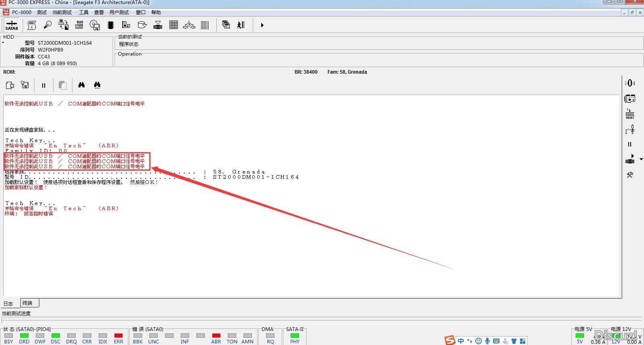The image size is (644, 345).
Task: Click the Sogou skin shirt icon
Action: click(x=514, y=341)
